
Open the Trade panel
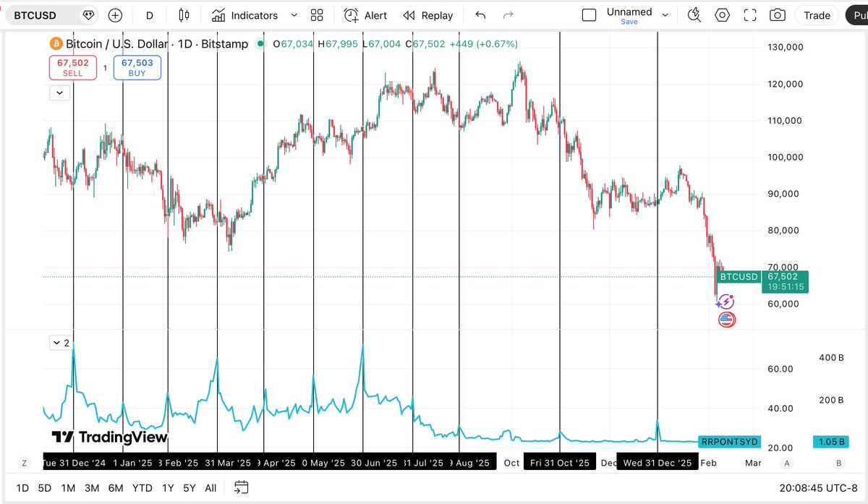point(817,15)
